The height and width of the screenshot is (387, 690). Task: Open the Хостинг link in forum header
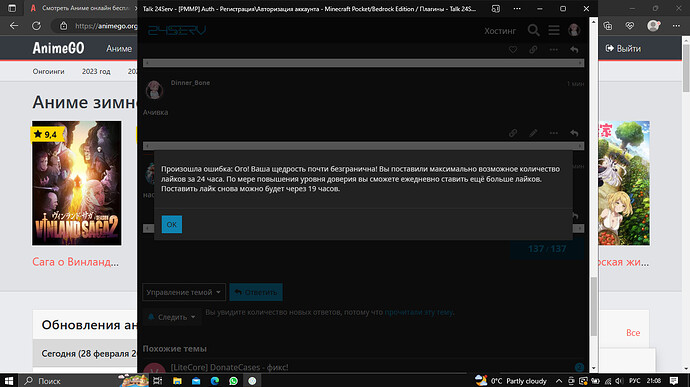coord(500,31)
